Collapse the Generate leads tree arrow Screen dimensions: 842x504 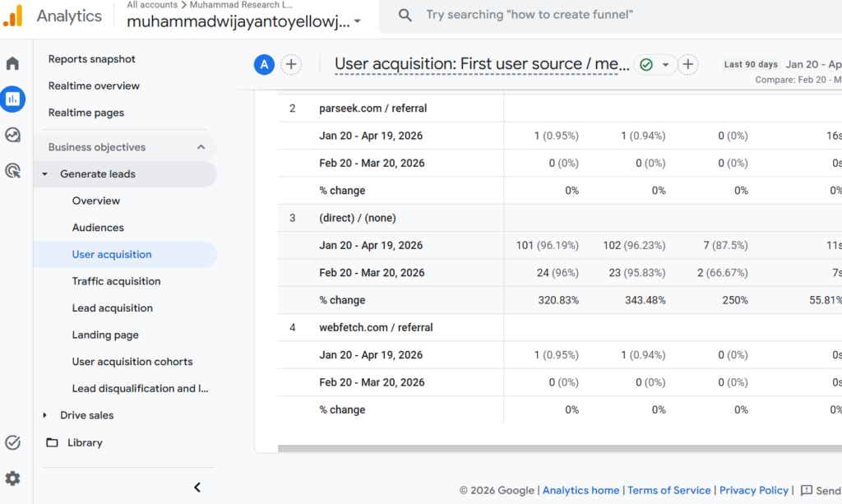coord(45,174)
